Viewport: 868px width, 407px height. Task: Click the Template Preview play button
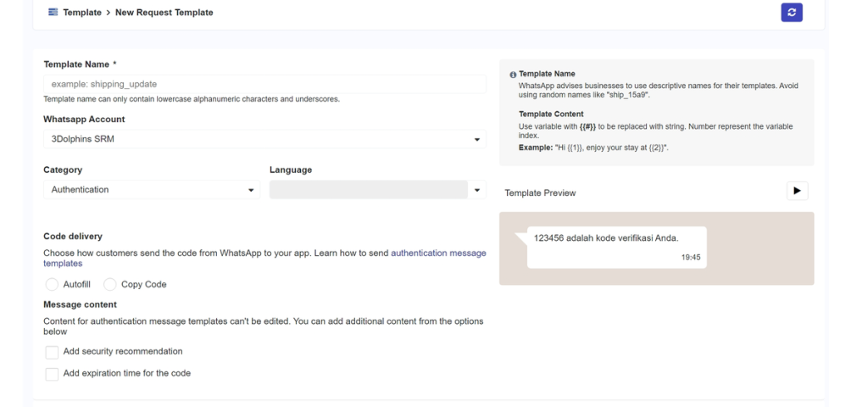pyautogui.click(x=797, y=191)
